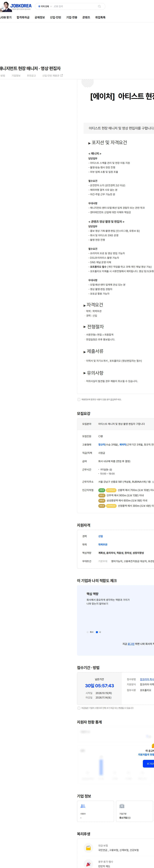Click the 9호선 badge beside 삼성중앙역
The width and height of the screenshot is (154, 868).
click(x=102, y=501)
